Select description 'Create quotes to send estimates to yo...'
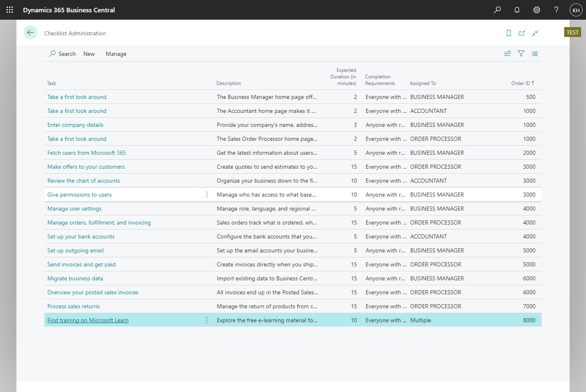 tap(267, 167)
